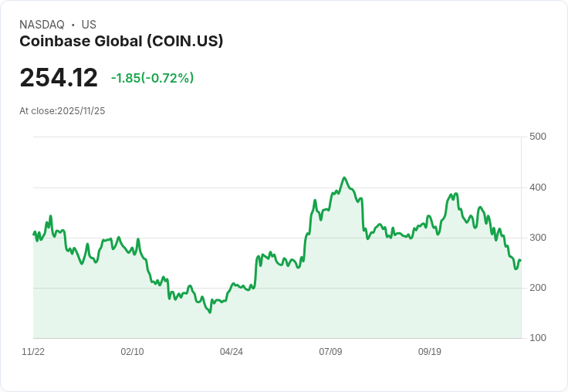568x392 pixels.
Task: Click the lowest trough of the price line
Action: [209, 313]
